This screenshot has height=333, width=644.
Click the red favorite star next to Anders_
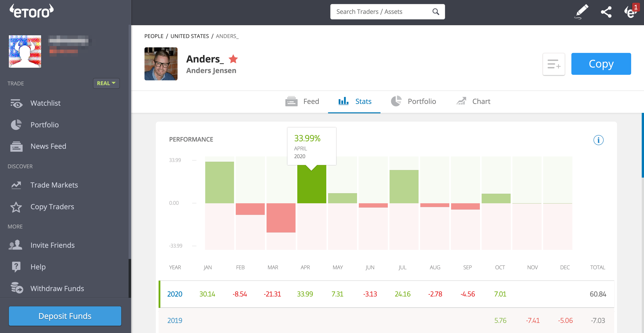(x=233, y=59)
